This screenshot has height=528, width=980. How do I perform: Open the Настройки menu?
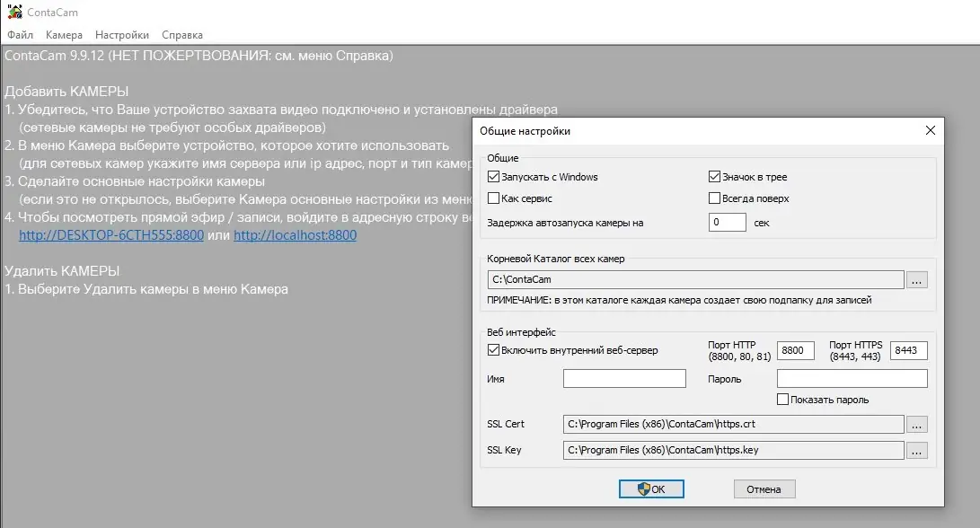[121, 34]
